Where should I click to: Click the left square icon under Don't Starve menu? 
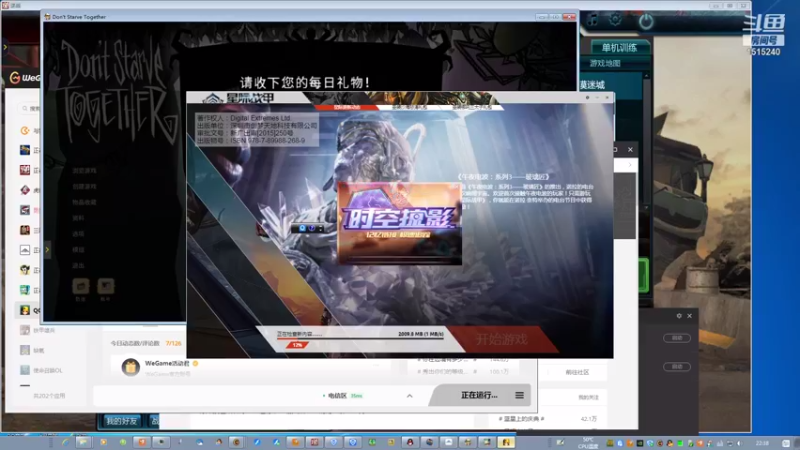[81, 286]
